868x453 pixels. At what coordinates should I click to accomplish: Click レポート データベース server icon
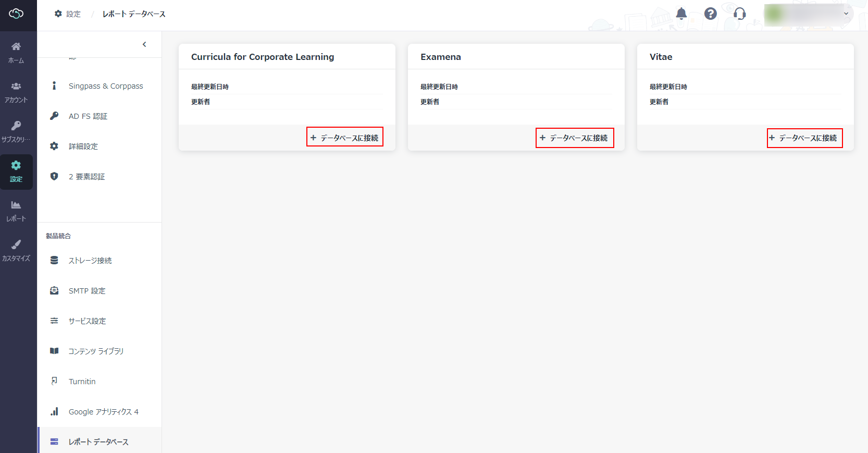tap(54, 442)
